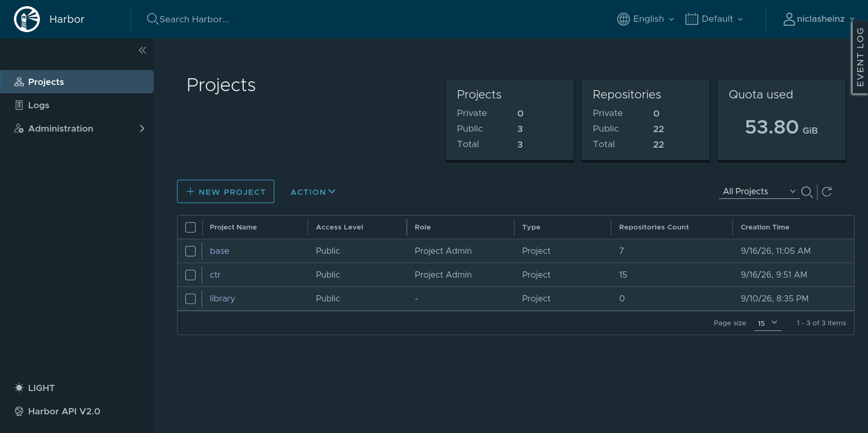Open Logs in the sidebar

77,105
